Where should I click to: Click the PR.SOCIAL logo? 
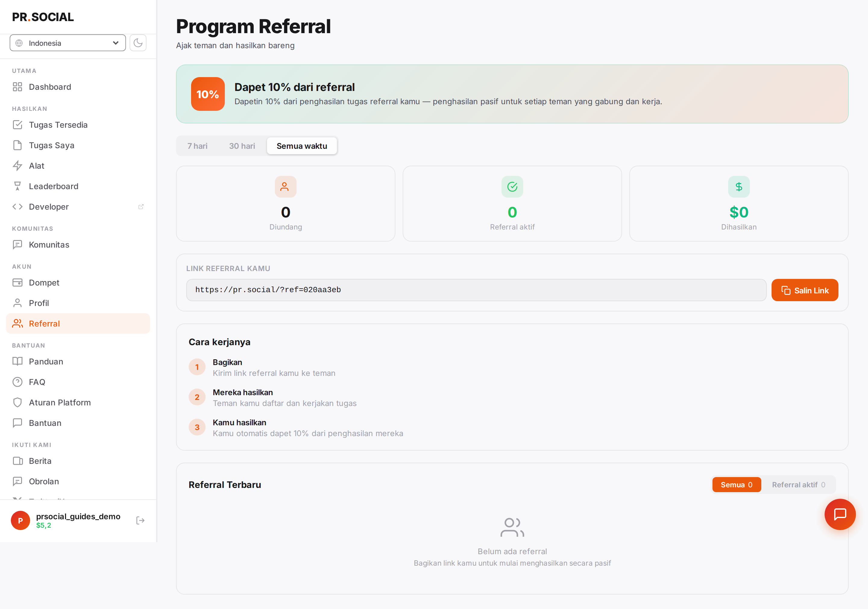[43, 17]
